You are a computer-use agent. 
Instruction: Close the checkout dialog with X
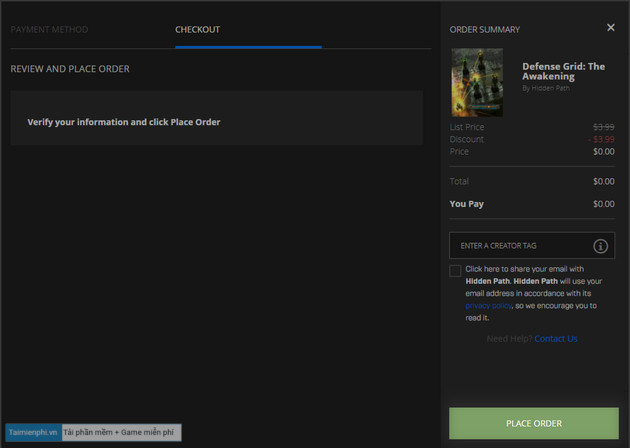pyautogui.click(x=610, y=27)
